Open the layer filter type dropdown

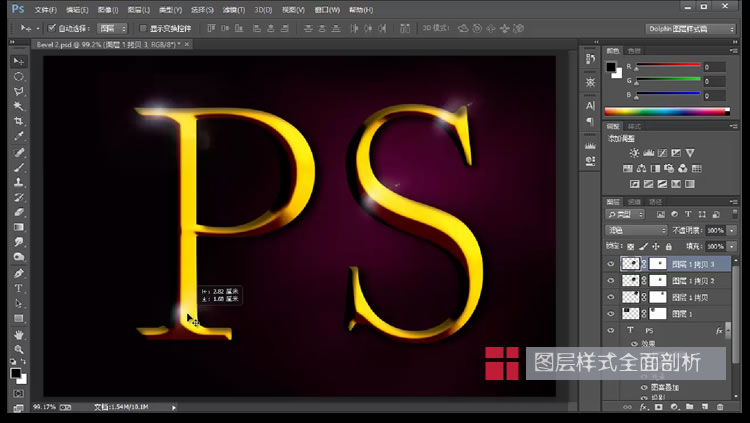(x=625, y=214)
